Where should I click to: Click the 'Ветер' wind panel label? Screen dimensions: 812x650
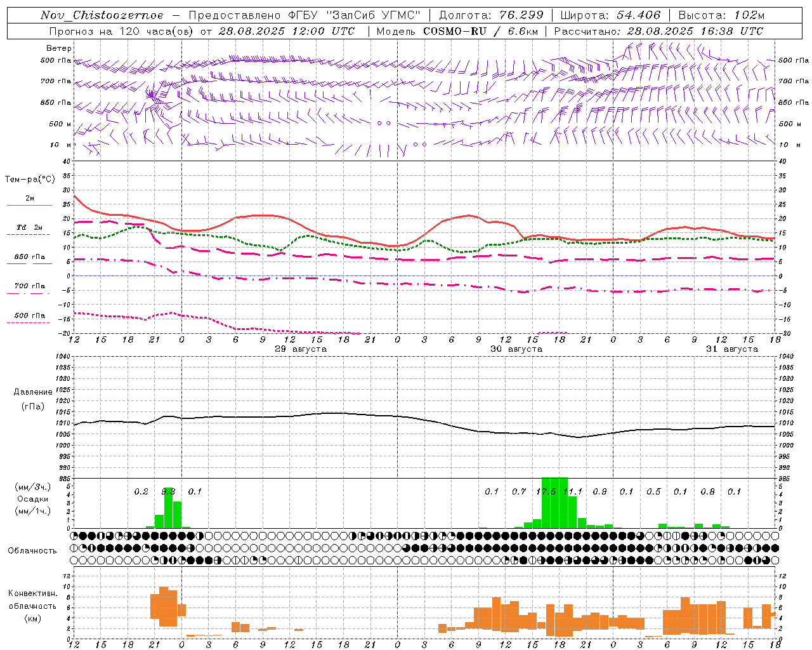tap(59, 48)
